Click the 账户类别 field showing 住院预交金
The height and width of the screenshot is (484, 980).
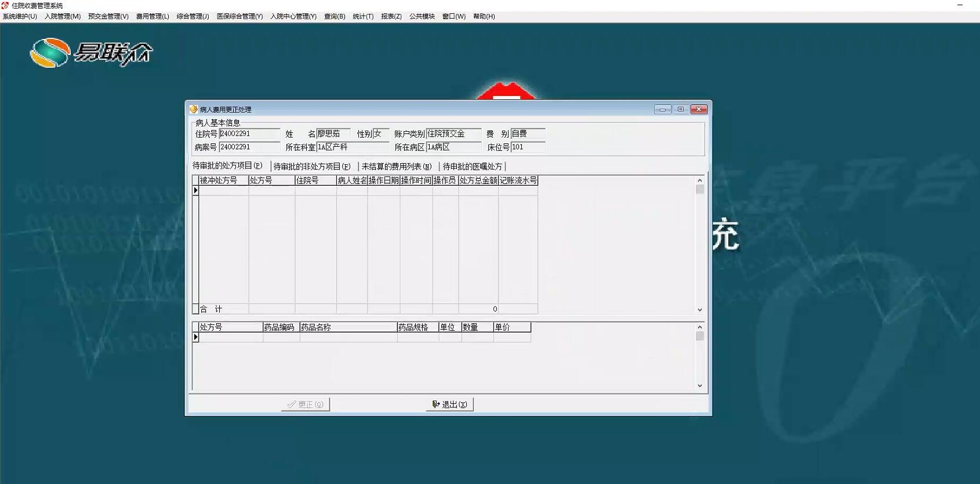[x=453, y=134]
